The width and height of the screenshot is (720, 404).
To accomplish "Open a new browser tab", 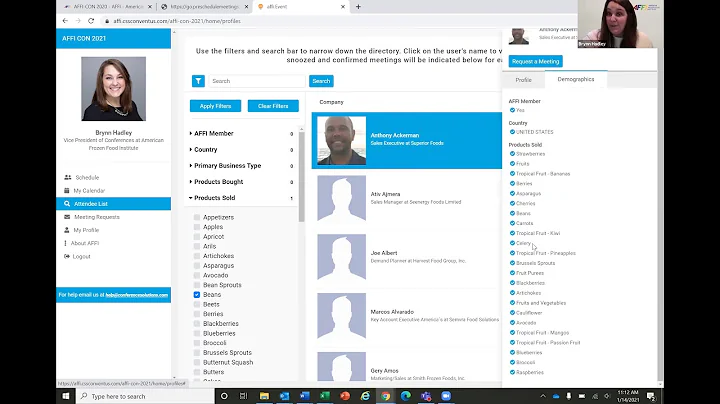I will click(358, 6).
